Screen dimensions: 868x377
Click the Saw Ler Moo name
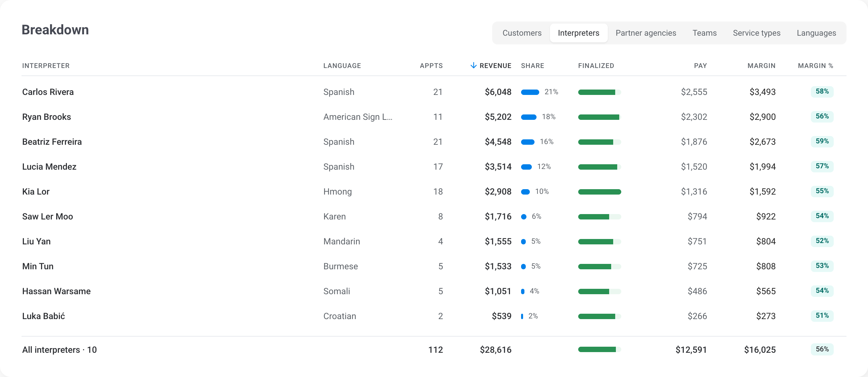click(47, 217)
